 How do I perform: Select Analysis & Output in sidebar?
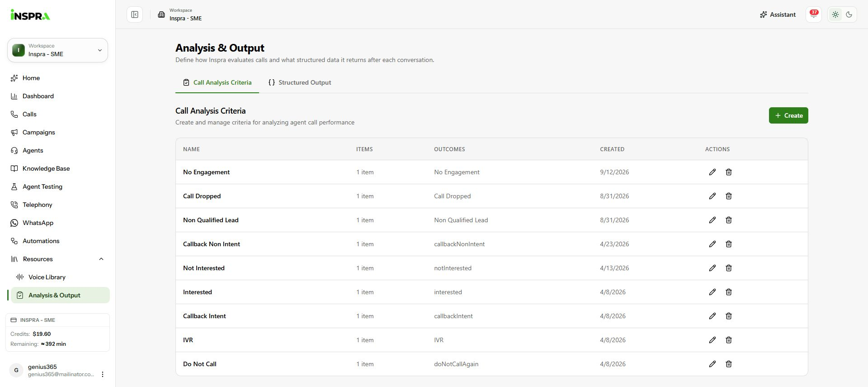(61, 295)
